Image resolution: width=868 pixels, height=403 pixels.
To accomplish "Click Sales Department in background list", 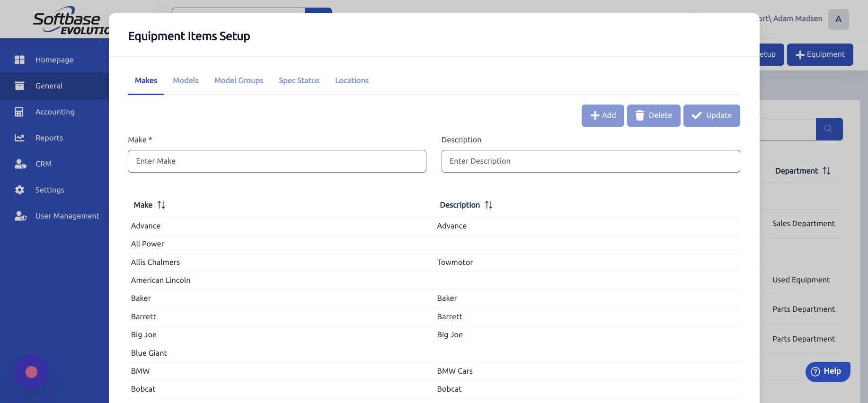I will (x=803, y=224).
